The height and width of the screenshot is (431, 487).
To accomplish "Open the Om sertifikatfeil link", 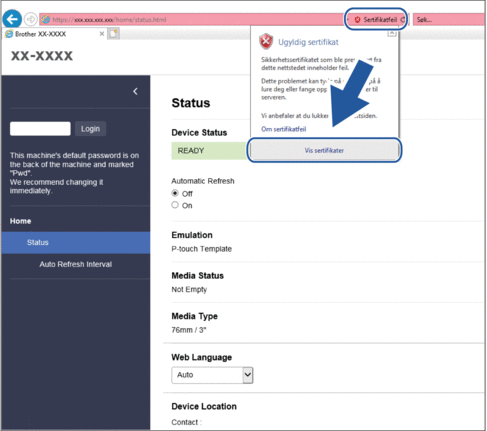I will click(284, 129).
